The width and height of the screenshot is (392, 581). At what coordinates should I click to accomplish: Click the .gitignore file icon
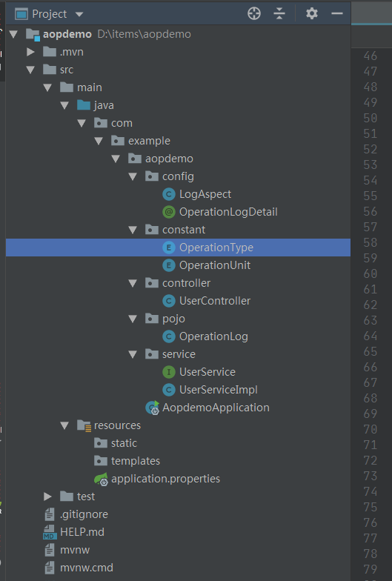(x=50, y=514)
